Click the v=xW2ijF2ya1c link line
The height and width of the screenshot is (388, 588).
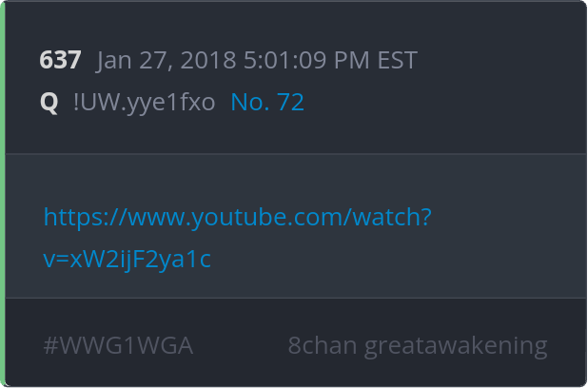[x=127, y=260]
